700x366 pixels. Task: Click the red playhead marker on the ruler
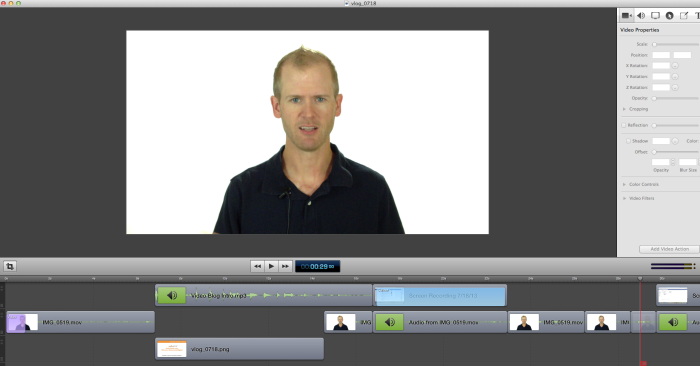tap(640, 278)
